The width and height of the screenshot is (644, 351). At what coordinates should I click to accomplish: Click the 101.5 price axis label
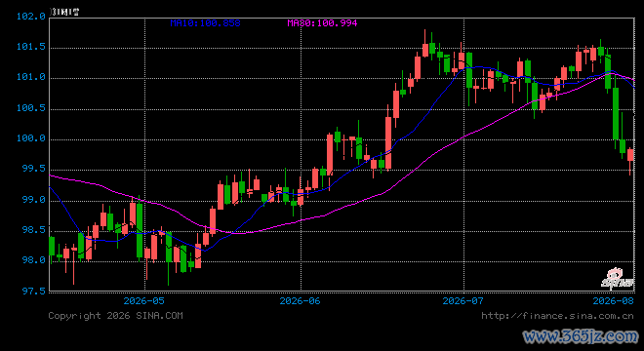tap(31, 47)
